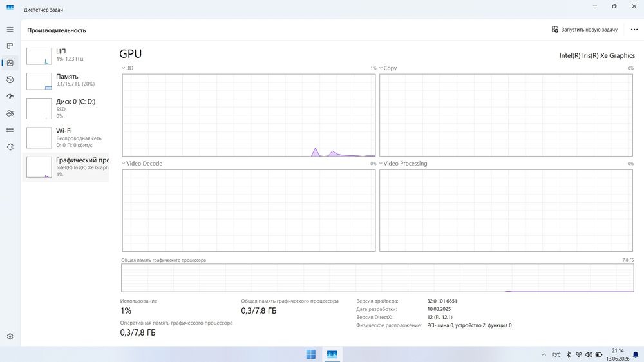Click the Оперативная память 0,3/7,8 ГБ value
Viewport: 644px width, 362px height.
click(138, 332)
